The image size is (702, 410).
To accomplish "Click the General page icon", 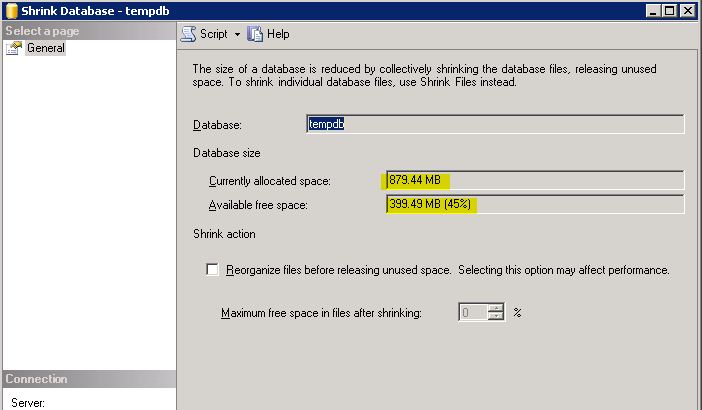I will tap(15, 48).
